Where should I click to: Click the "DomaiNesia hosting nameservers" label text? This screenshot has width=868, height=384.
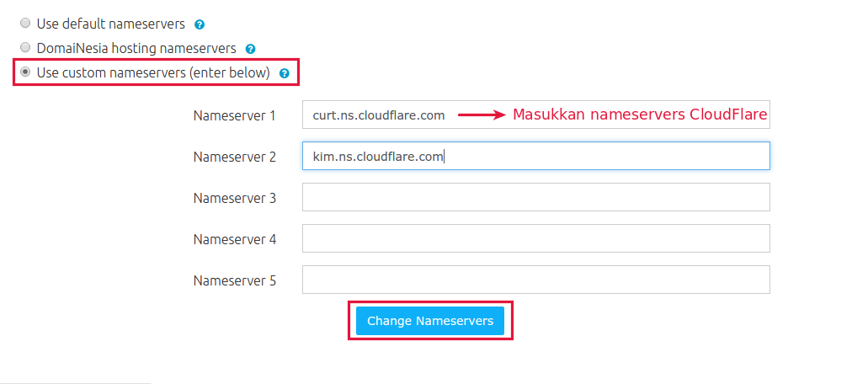[136, 49]
